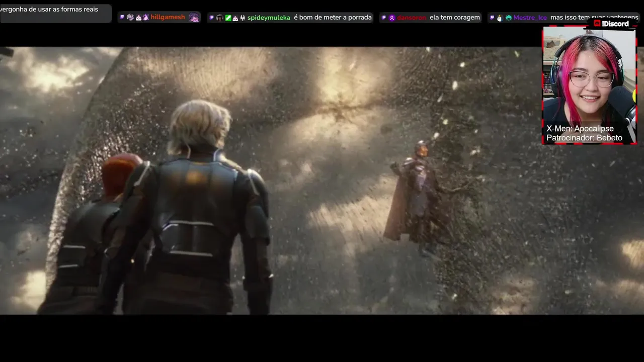Click the spideymuleka username in chat
644x362 pixels.
point(269,18)
